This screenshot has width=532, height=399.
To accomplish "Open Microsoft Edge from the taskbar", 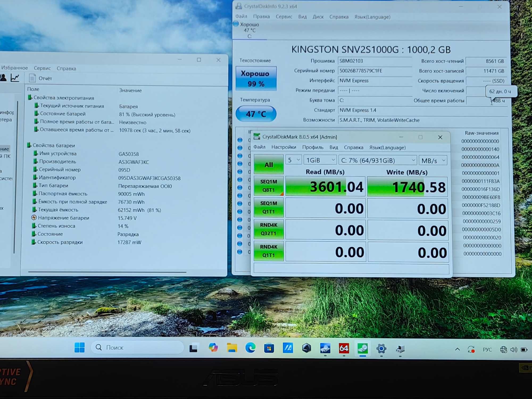I will click(x=250, y=348).
